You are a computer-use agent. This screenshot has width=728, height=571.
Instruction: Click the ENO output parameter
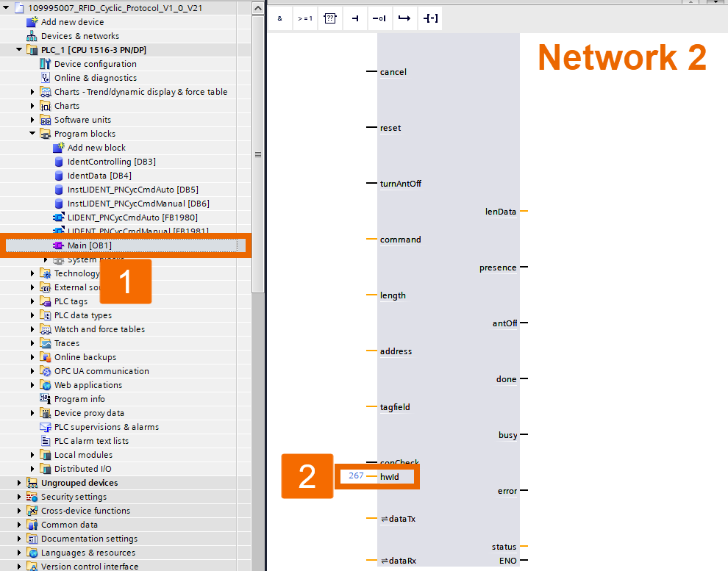[x=508, y=561]
